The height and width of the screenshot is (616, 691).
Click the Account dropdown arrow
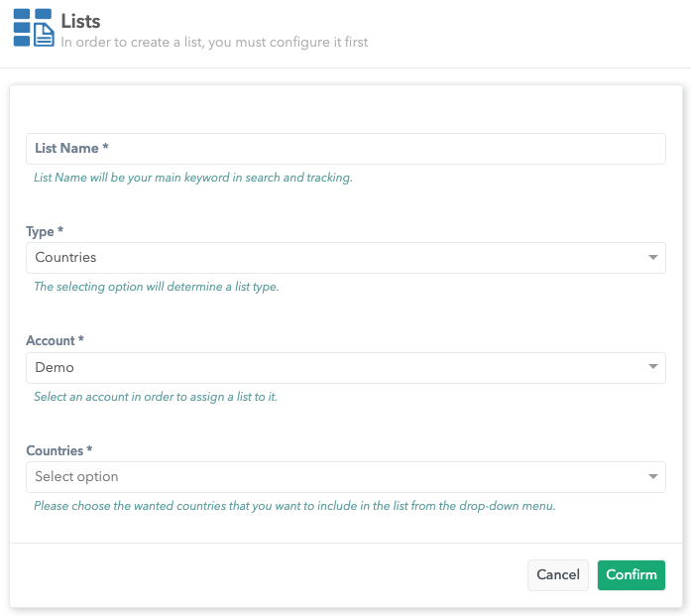coord(652,368)
